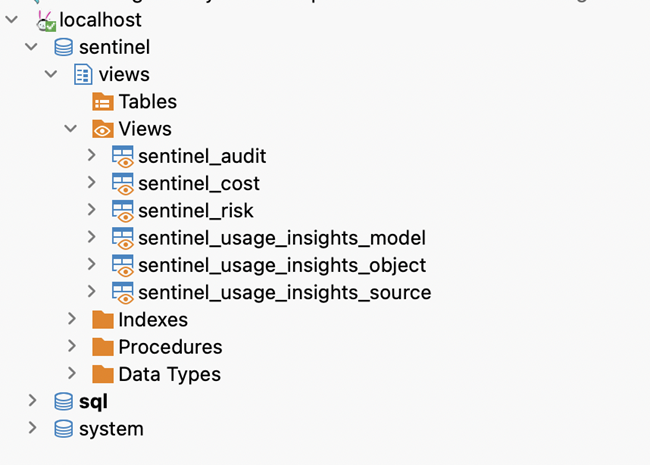Click the Views folder eye icon
650x465 pixels.
(103, 129)
